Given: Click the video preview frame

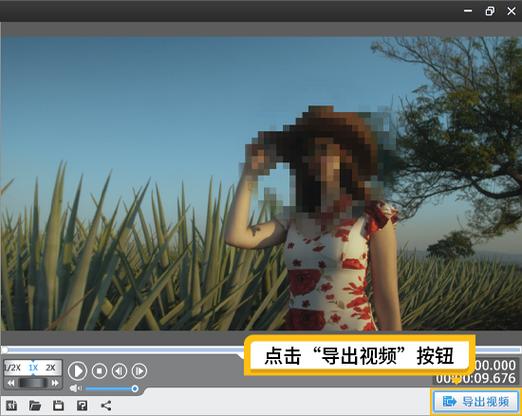Looking at the screenshot, I should [261, 183].
